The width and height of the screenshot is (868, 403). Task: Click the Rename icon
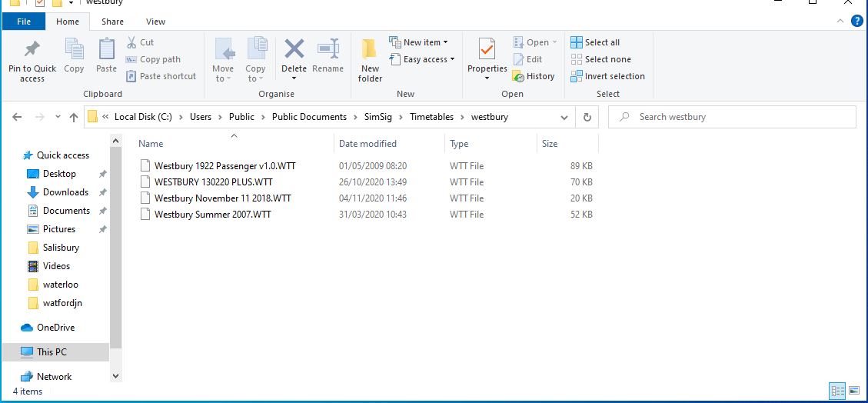pos(328,48)
